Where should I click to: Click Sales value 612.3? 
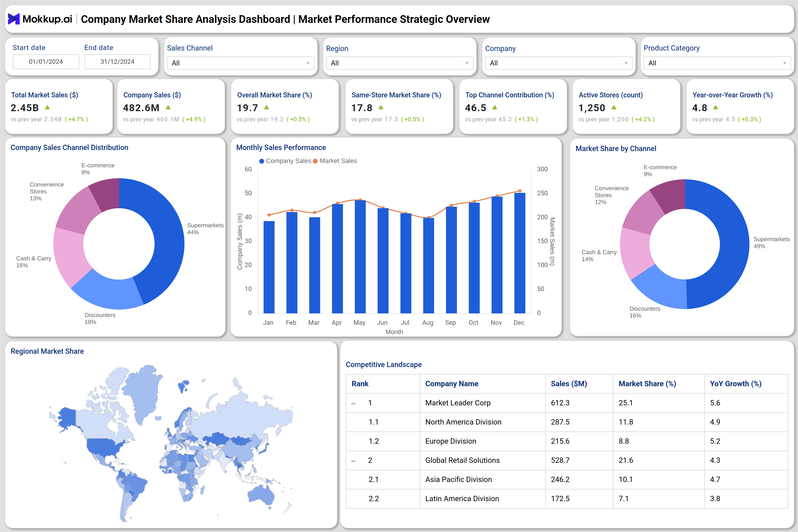[x=560, y=403]
